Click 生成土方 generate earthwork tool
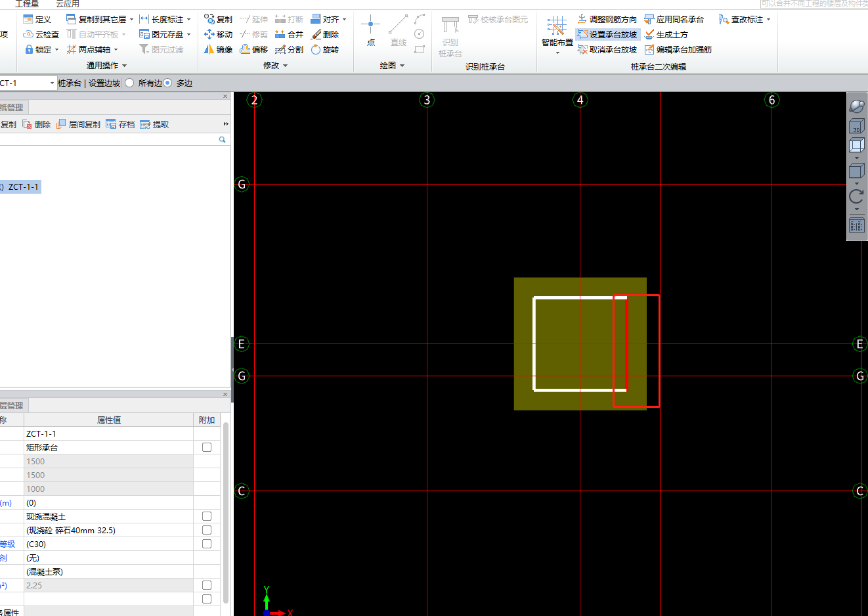The image size is (868, 616). 666,34
